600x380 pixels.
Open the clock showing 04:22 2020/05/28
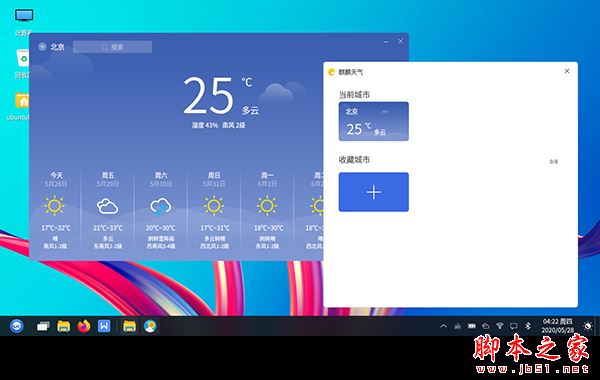(558, 326)
